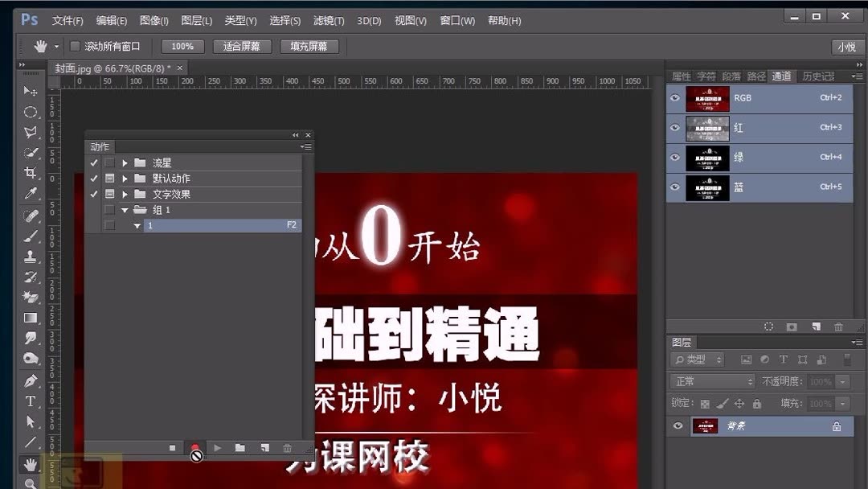Toggle the checkmark next to 文字效果 action set
868x489 pixels.
pos(94,193)
